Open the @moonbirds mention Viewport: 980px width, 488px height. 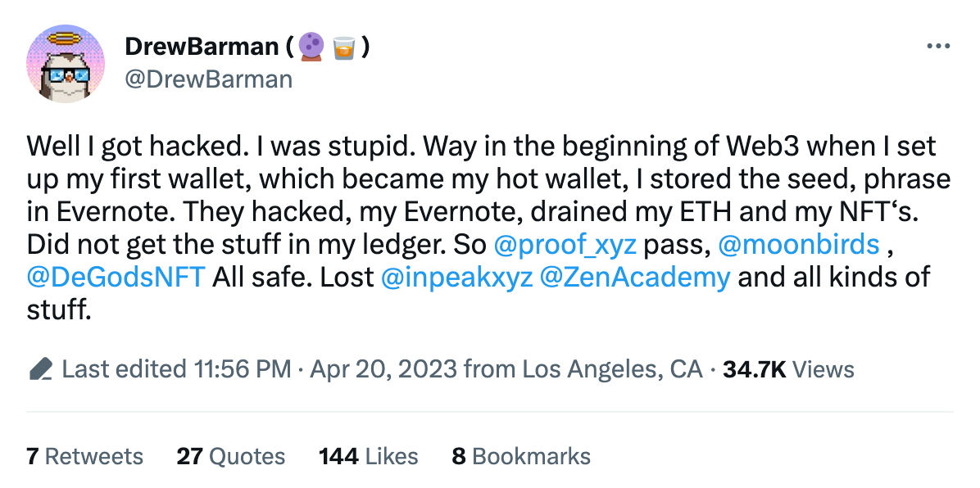tap(799, 244)
